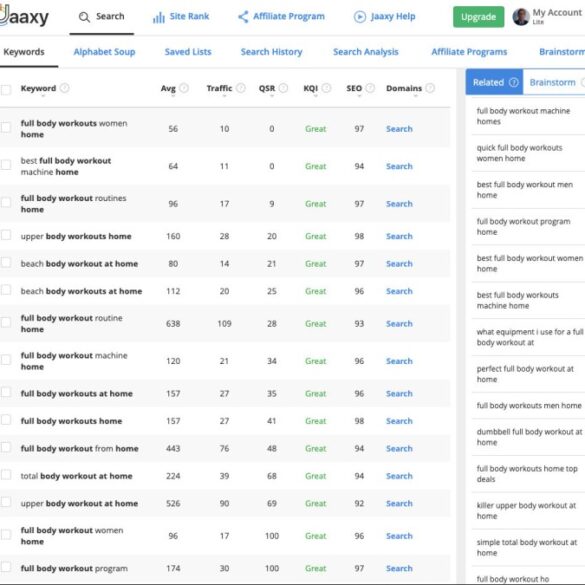The width and height of the screenshot is (585, 585).
Task: Click the Related tab info icon
Action: [514, 82]
